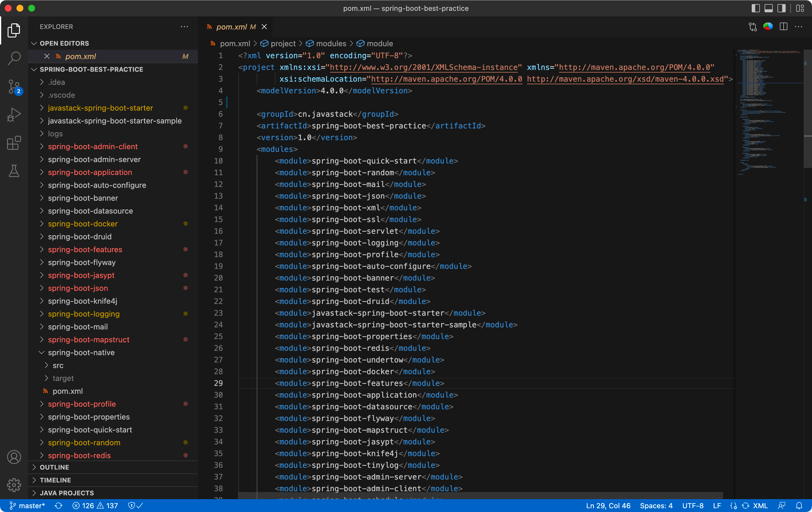Open the XMLSchema-instance URL link
This screenshot has width=812, height=512.
coord(424,67)
